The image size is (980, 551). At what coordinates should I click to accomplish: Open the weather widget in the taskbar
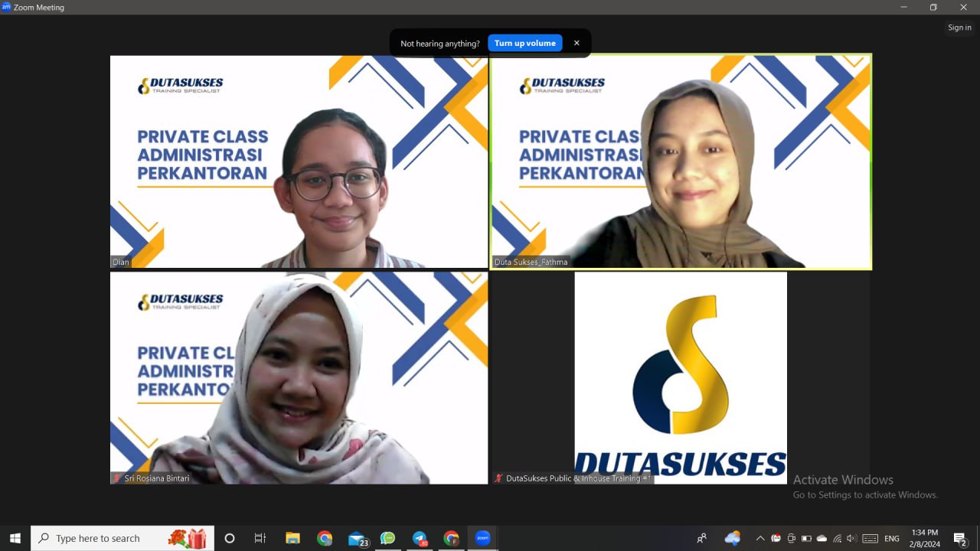[x=733, y=538]
